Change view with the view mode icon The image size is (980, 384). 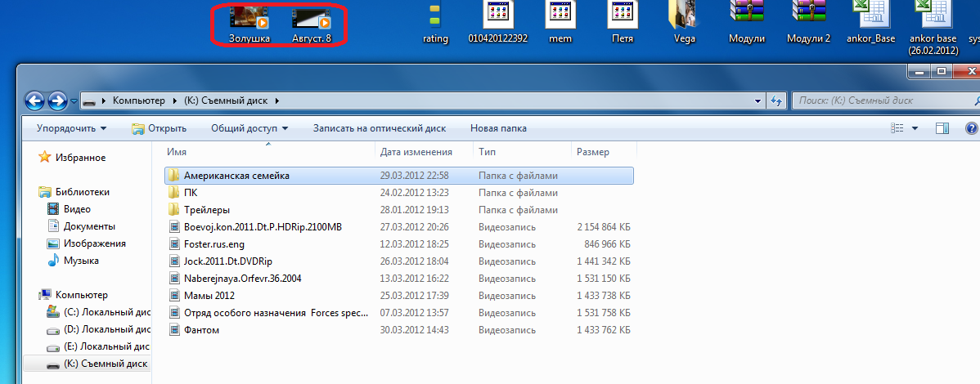point(897,128)
